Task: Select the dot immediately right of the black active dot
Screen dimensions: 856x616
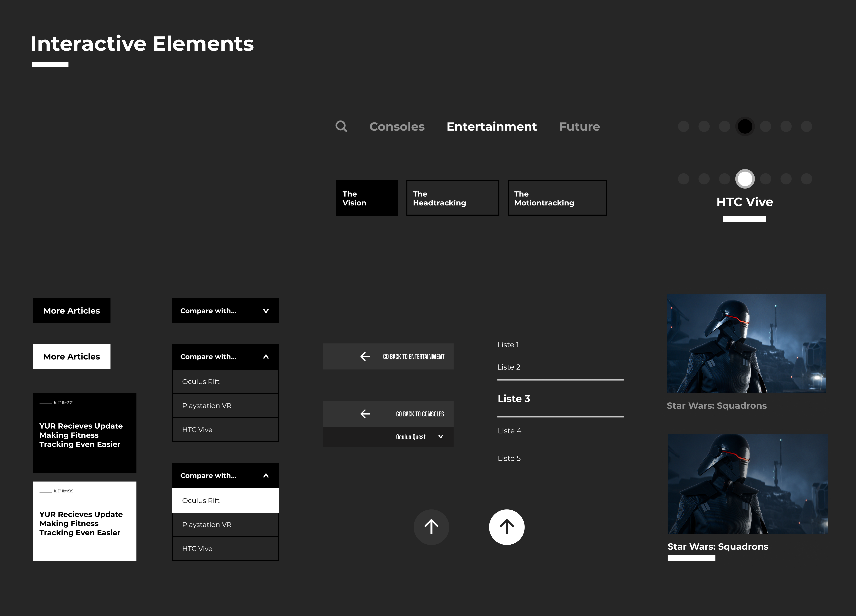Action: tap(765, 126)
